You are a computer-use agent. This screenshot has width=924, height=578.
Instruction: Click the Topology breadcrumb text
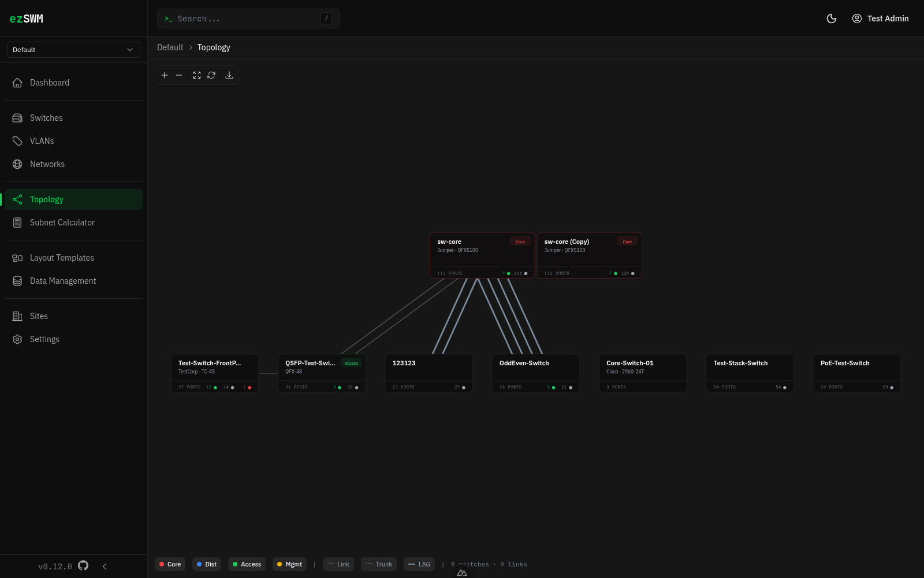click(x=214, y=47)
